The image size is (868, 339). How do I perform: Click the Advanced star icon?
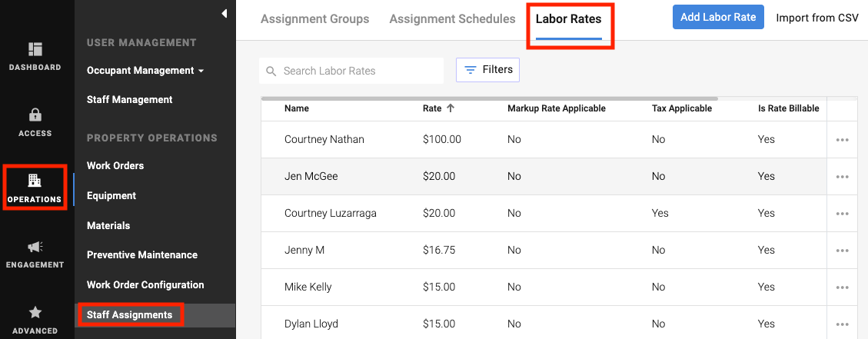(x=35, y=313)
